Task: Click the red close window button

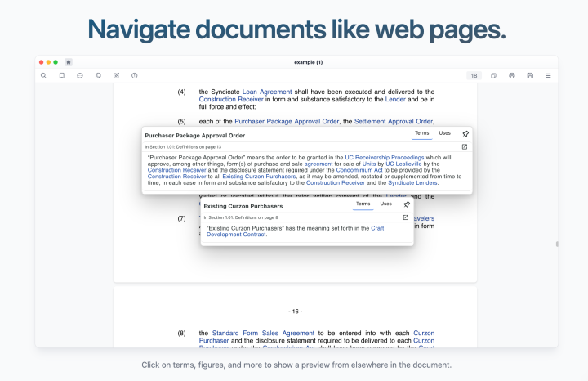Action: (42, 62)
